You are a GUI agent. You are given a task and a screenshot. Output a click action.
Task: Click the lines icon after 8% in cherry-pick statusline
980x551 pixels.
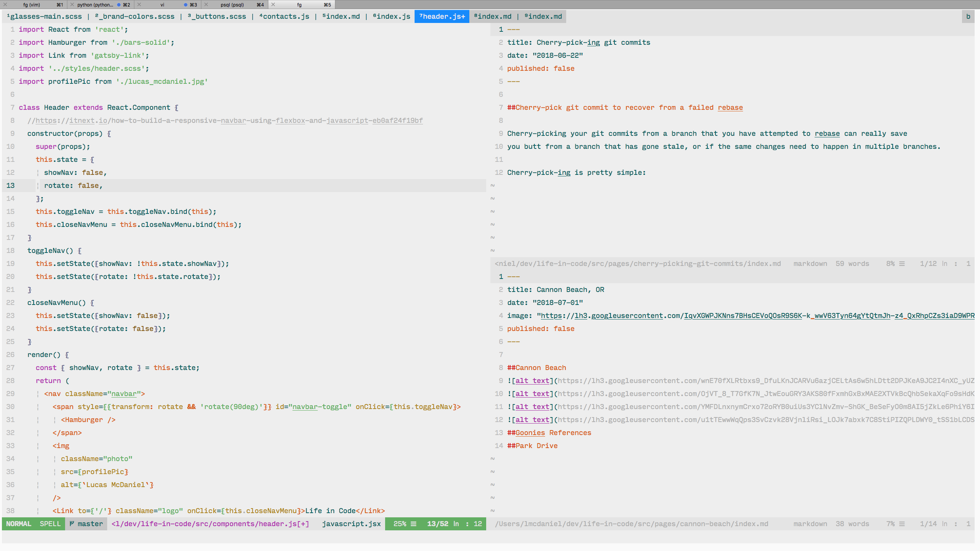[x=902, y=264]
